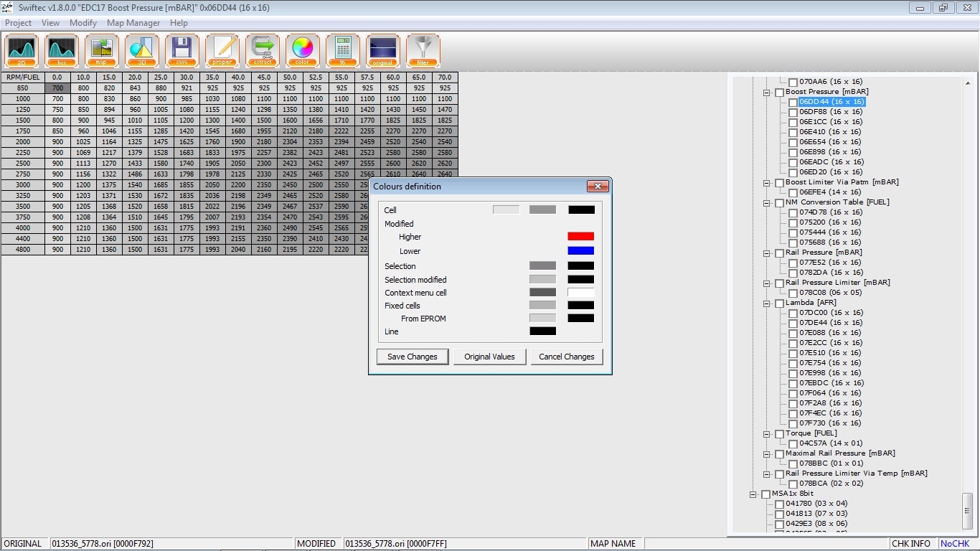Select map 078BBC (01 x 01) in tree
Screen dimensions: 980x551
[x=831, y=463]
